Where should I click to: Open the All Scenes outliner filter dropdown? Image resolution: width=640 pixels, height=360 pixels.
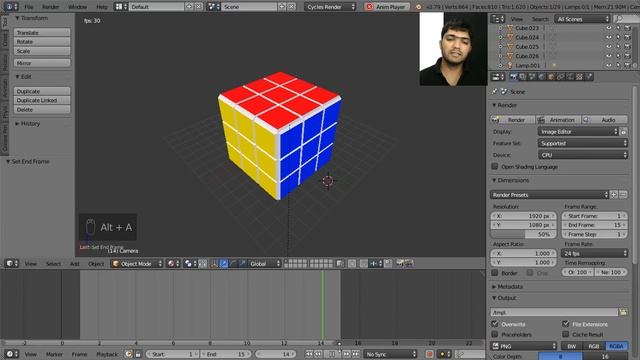582,19
